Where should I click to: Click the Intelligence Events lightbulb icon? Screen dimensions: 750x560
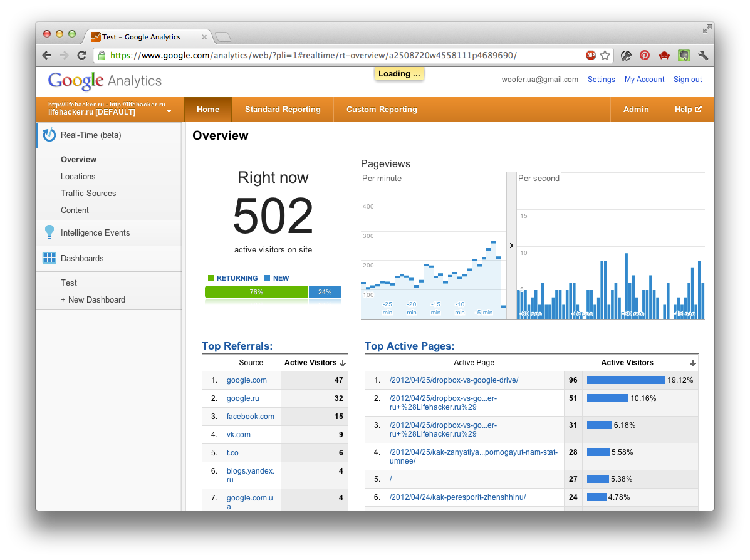tap(49, 232)
